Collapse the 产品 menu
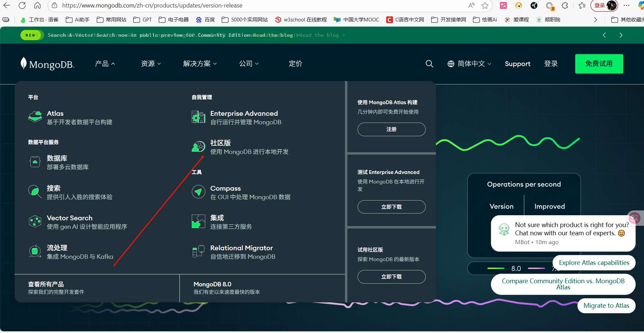This screenshot has height=333, width=644. coord(105,64)
